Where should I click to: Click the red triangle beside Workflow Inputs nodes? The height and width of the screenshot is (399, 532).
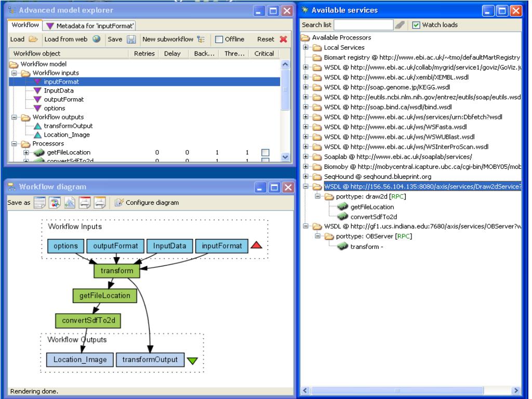(256, 245)
